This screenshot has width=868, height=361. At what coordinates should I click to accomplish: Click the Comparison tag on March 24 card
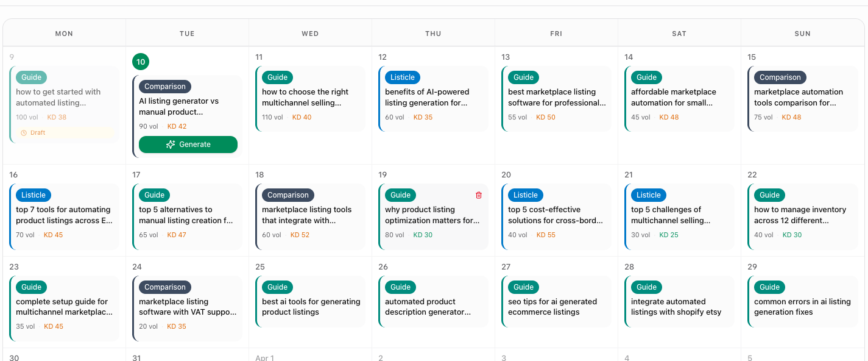click(164, 287)
